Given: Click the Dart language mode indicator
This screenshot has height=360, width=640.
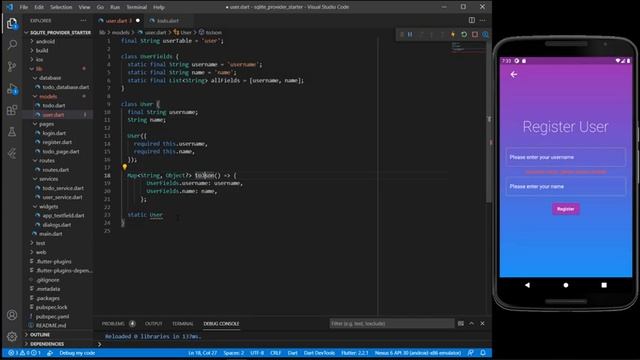Looking at the screenshot, I should click(x=292, y=353).
